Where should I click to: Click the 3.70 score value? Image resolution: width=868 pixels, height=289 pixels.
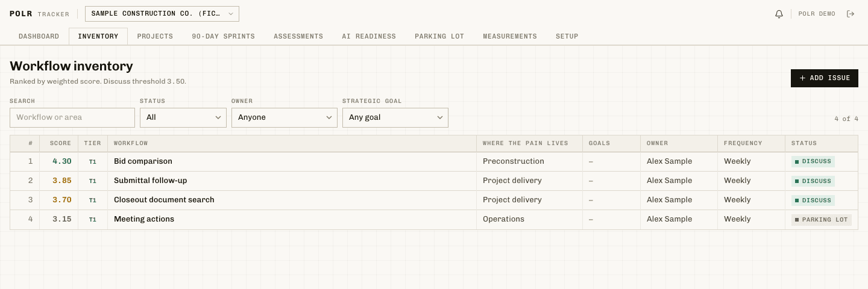tap(61, 200)
